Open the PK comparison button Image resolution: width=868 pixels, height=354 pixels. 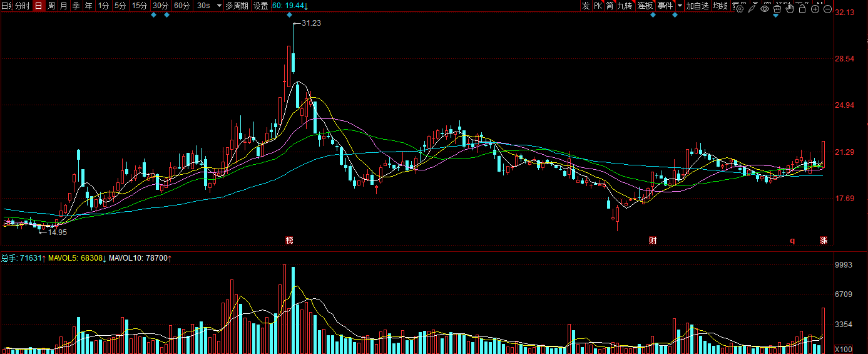(x=598, y=6)
